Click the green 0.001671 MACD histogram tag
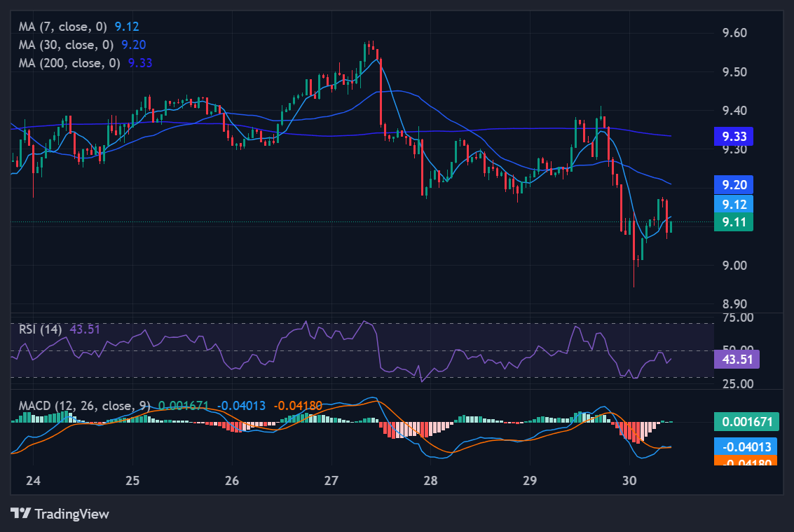The image size is (794, 532). [746, 422]
